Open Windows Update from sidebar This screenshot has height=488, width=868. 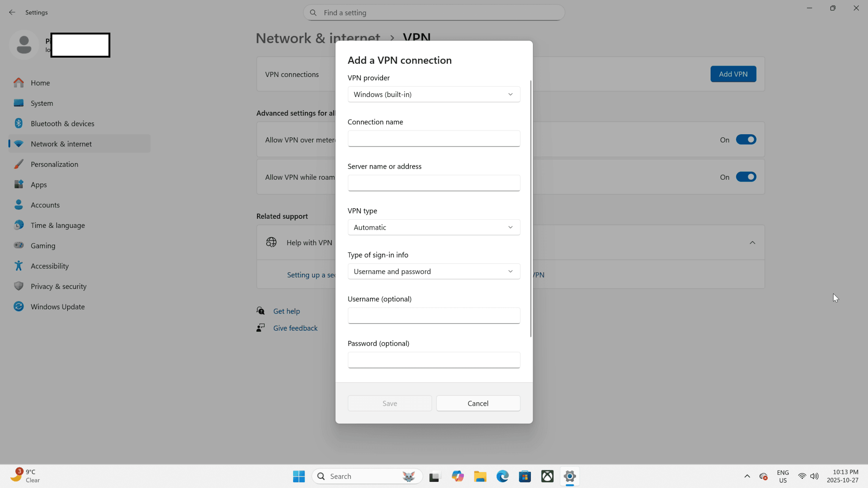(57, 306)
